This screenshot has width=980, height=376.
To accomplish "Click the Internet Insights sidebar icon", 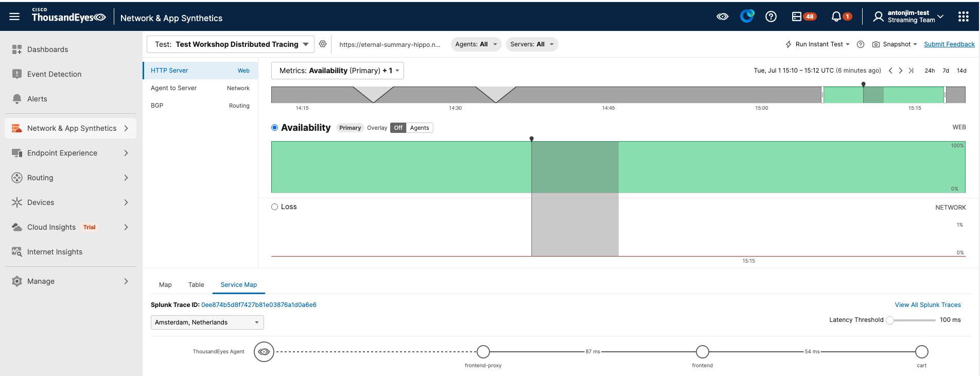I will pos(17,252).
